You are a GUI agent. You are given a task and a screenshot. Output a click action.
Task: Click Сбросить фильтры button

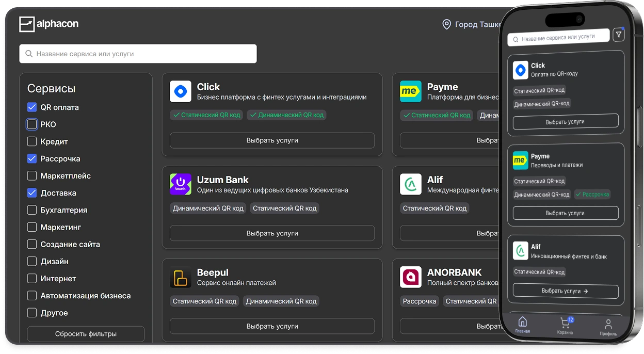[x=86, y=334]
